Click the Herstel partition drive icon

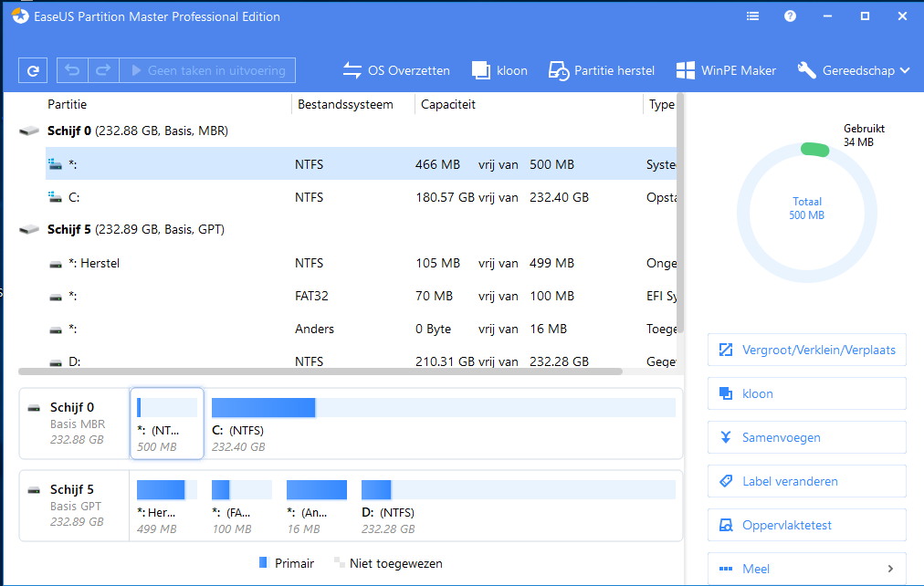[56, 265]
